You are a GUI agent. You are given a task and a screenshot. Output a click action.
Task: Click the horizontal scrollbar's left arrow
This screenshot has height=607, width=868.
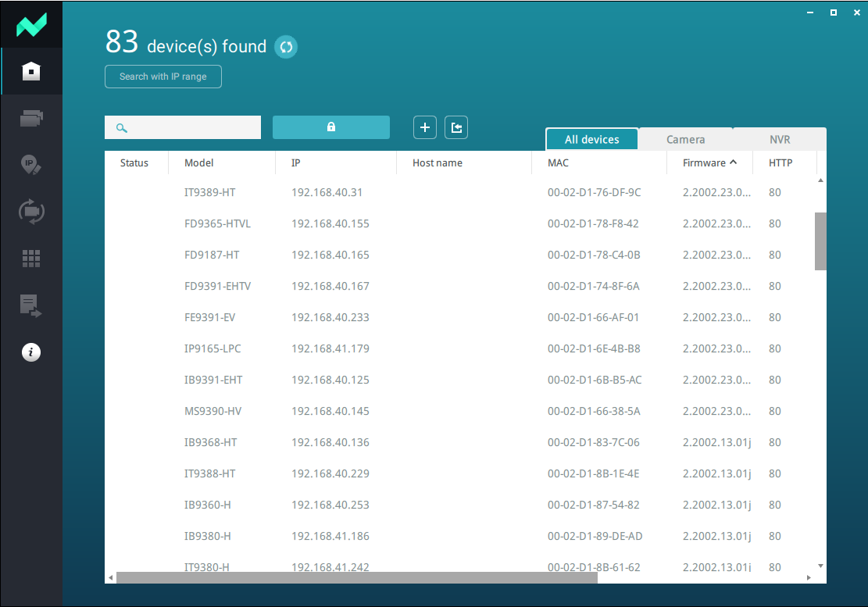coord(109,577)
